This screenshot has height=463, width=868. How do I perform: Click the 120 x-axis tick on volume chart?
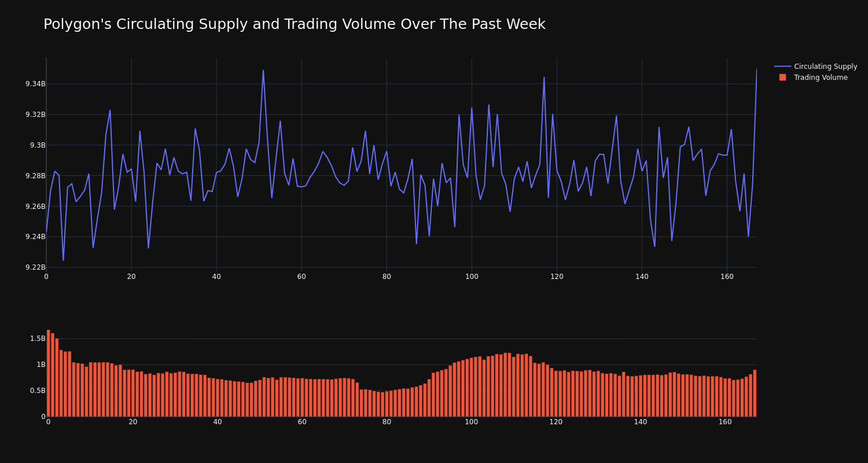[556, 422]
